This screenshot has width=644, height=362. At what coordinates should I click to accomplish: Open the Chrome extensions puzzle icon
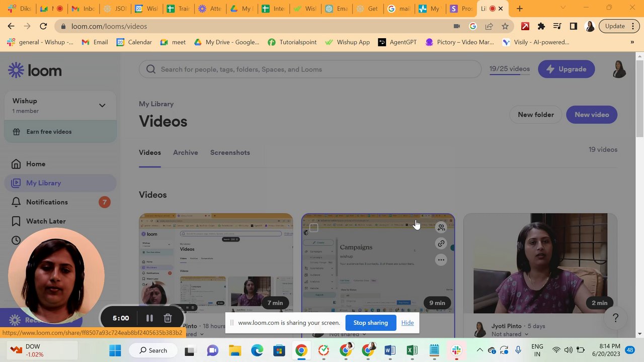[x=541, y=26]
